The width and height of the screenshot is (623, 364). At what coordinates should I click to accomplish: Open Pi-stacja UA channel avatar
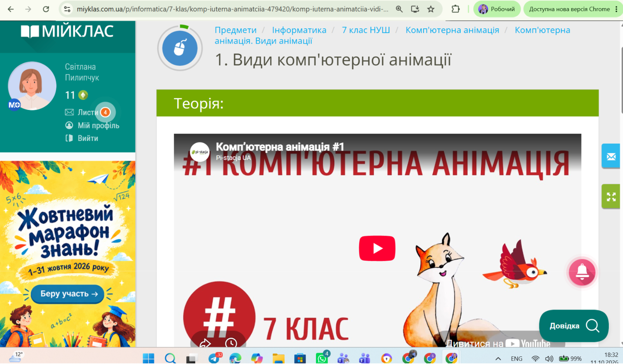pyautogui.click(x=200, y=152)
